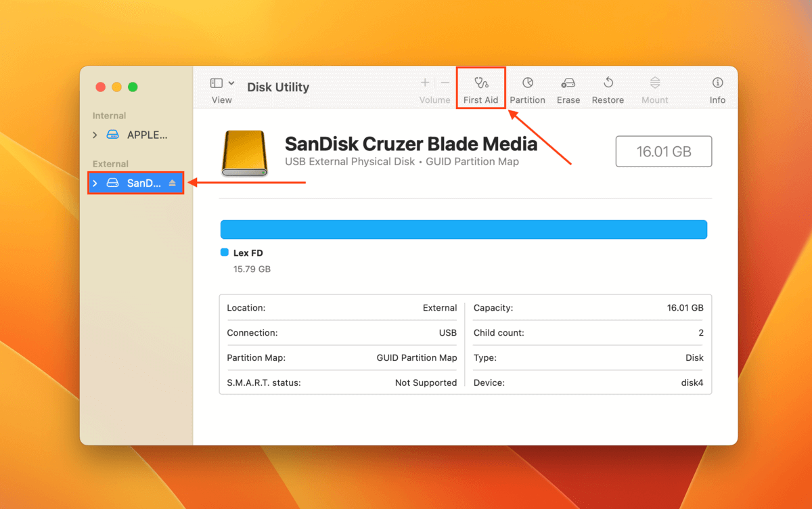
Task: Click the SanDisk Cruzer Blade Media title
Action: (x=411, y=143)
